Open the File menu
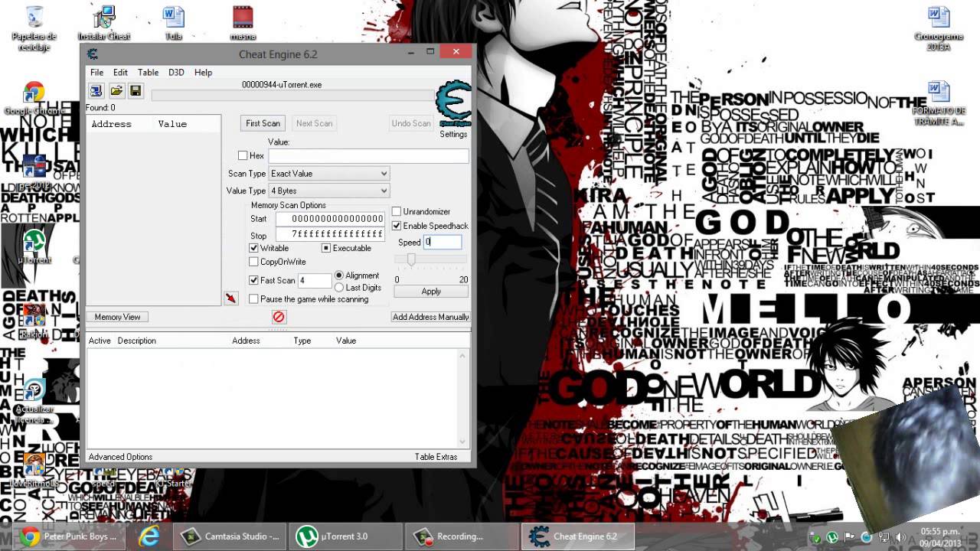The height and width of the screenshot is (551, 980). [96, 72]
